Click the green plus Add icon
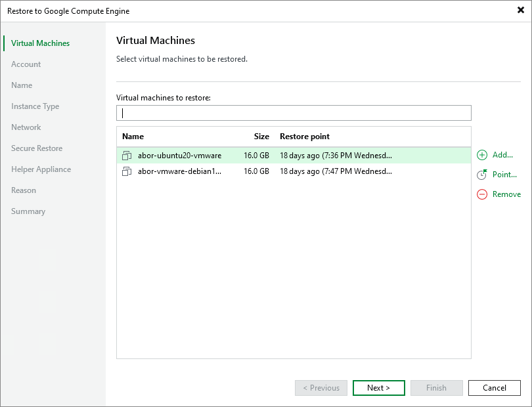 point(482,155)
